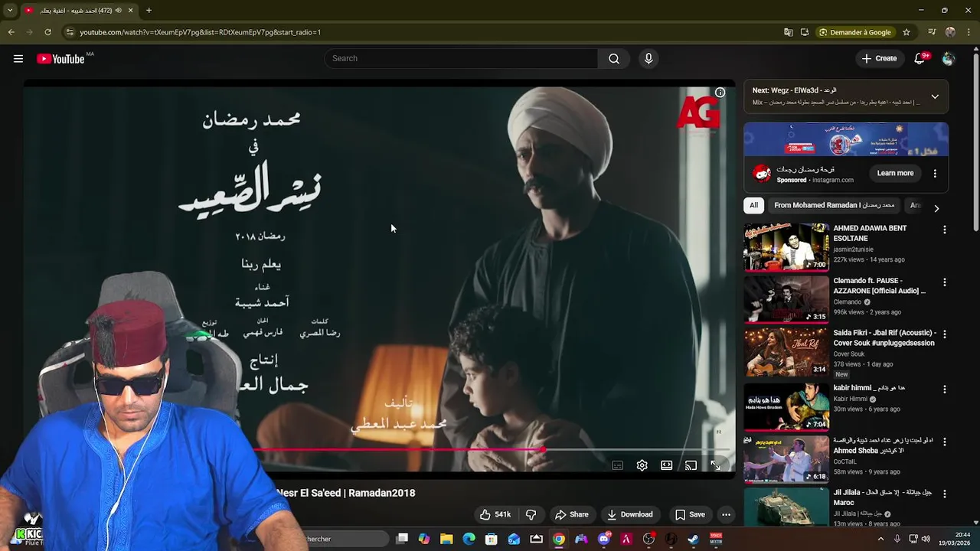Open options for the Ahmed Sheba video
This screenshot has width=980, height=551.
945,442
